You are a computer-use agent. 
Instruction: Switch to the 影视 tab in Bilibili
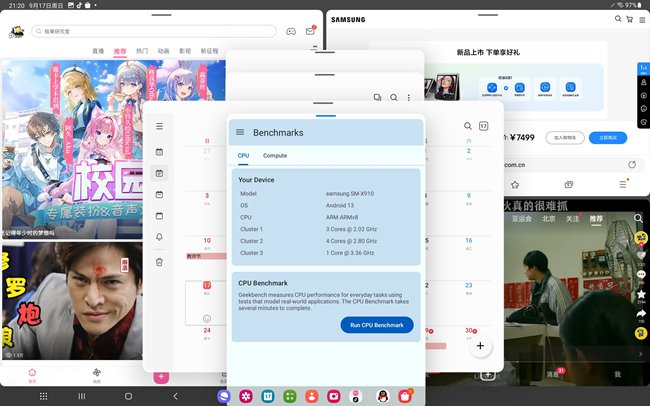pyautogui.click(x=185, y=51)
